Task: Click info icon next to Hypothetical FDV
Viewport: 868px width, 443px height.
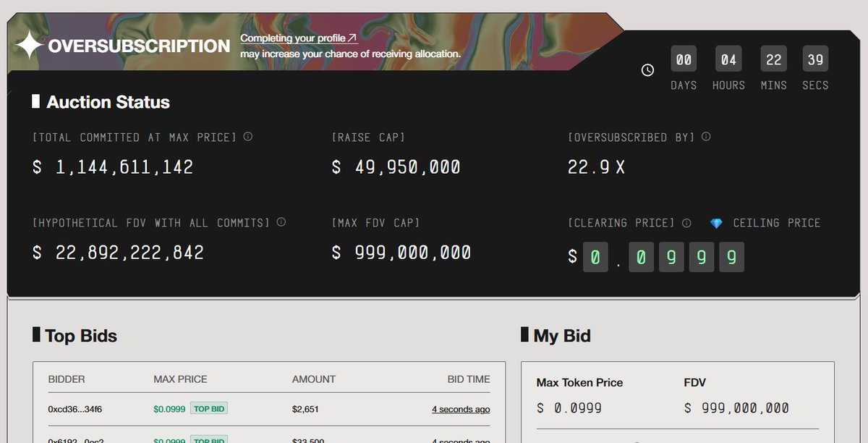Action: tap(281, 221)
